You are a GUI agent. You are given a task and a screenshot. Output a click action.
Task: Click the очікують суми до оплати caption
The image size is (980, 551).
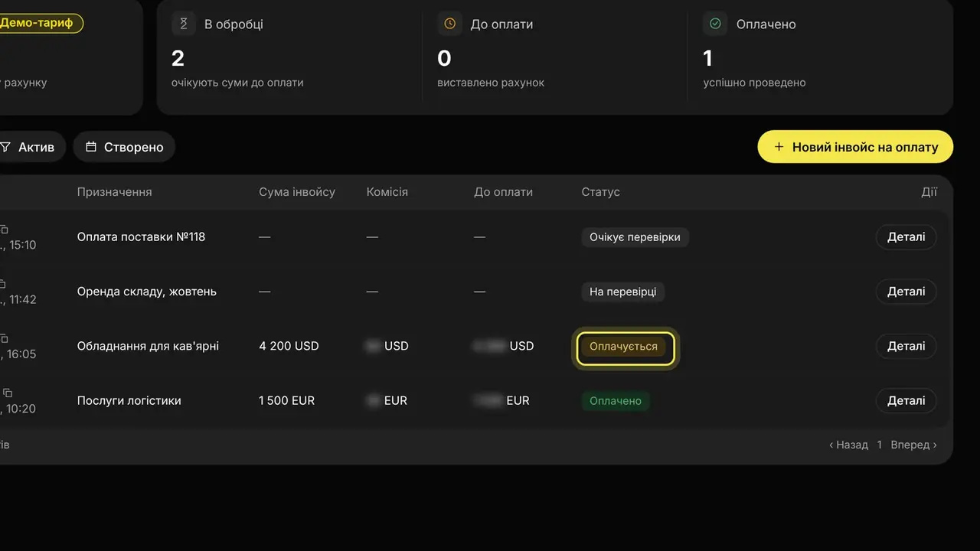(x=237, y=83)
